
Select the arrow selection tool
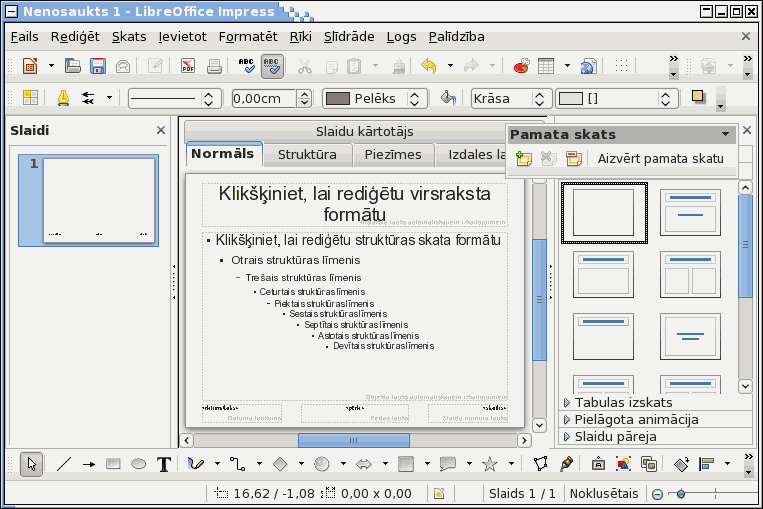(x=32, y=464)
